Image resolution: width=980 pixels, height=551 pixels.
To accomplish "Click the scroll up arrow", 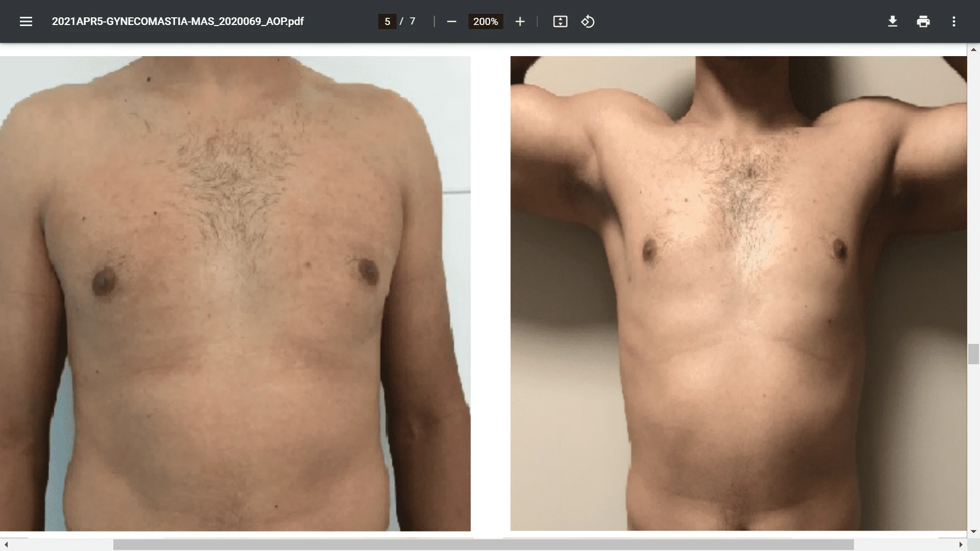I will tap(973, 49).
